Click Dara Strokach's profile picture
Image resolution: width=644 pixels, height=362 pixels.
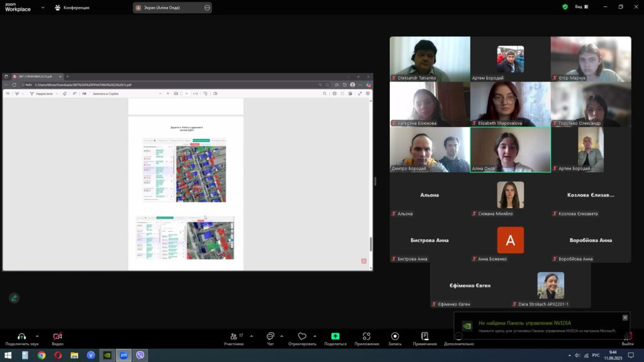point(551,285)
